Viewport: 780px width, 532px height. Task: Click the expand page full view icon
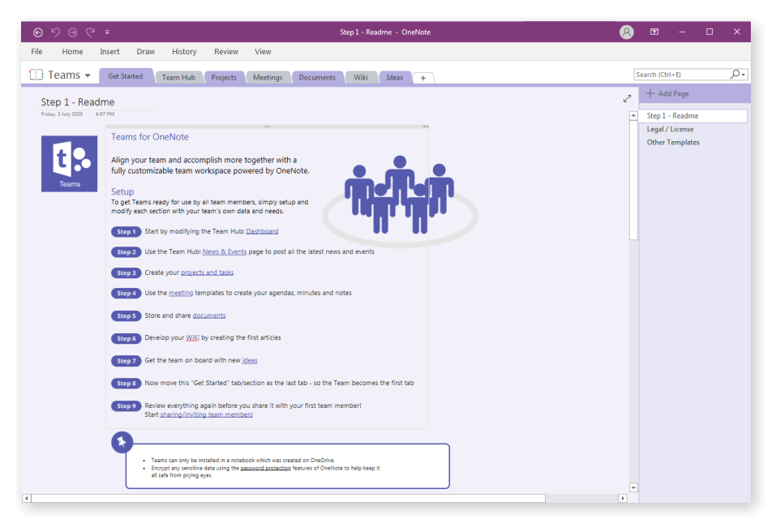point(628,99)
